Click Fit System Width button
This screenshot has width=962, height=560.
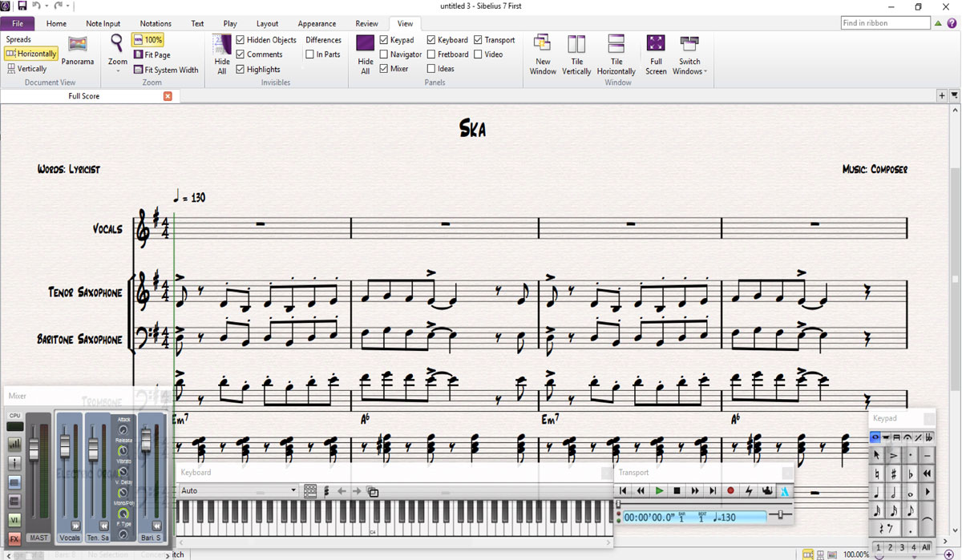pyautogui.click(x=165, y=70)
